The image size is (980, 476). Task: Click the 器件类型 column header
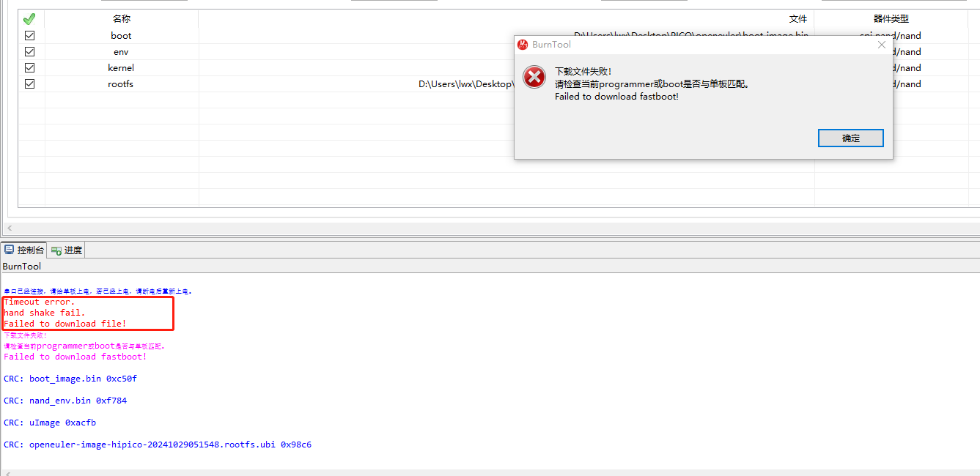[x=891, y=19]
